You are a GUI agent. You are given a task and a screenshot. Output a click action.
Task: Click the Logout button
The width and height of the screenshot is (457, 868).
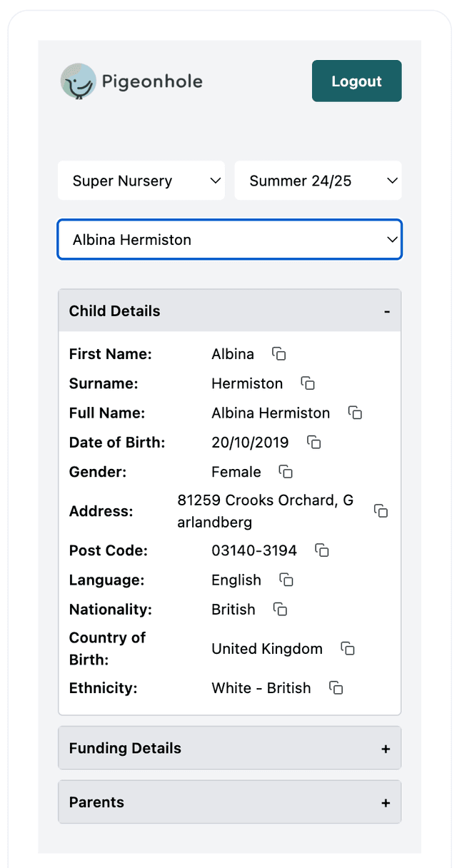[356, 81]
